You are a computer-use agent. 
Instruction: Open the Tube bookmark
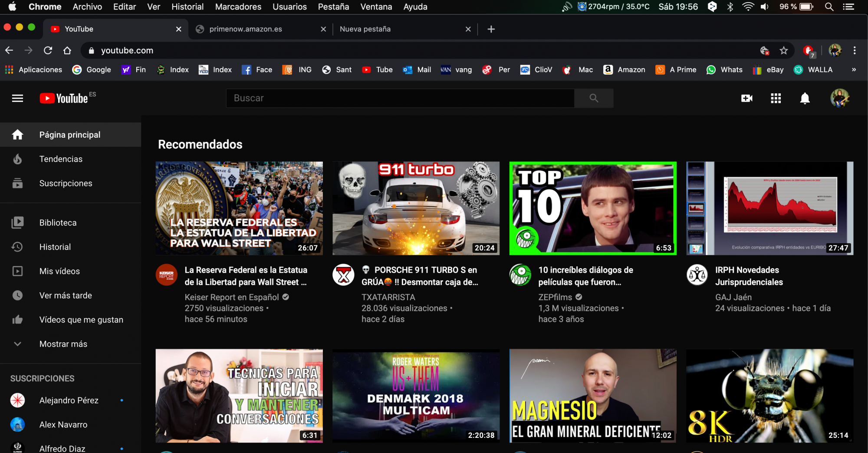pyautogui.click(x=377, y=69)
